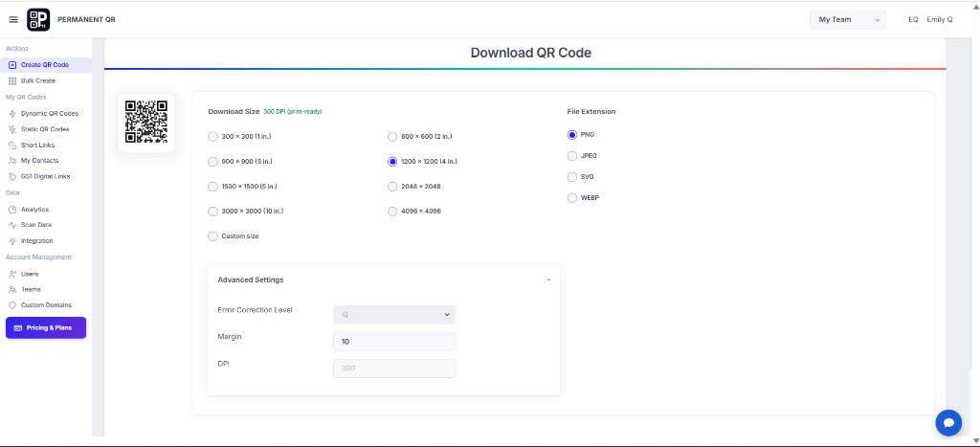Click the Custom Domains shield icon
The image size is (980, 447).
pyautogui.click(x=12, y=305)
